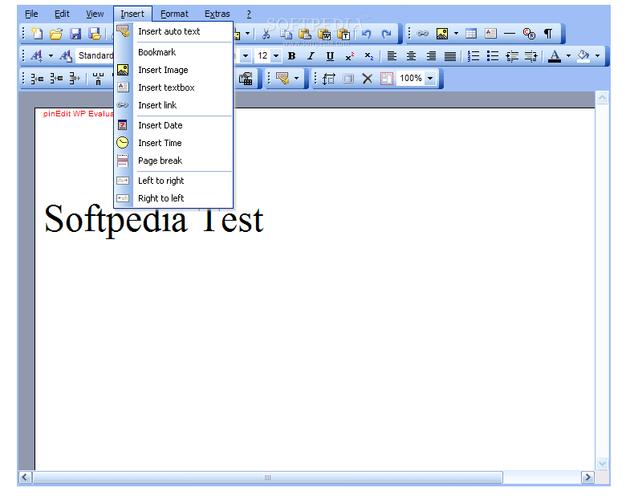634x500 pixels.
Task: Redo the last action
Action: click(386, 34)
